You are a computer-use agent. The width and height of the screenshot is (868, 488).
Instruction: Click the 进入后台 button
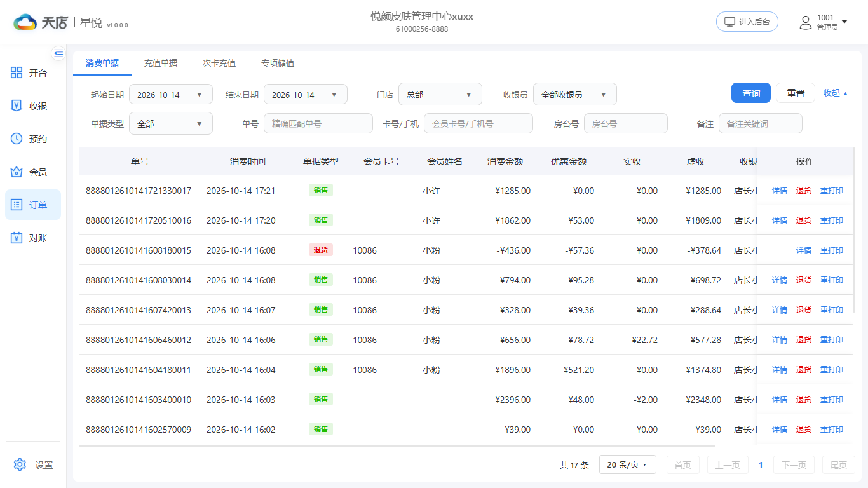[747, 22]
